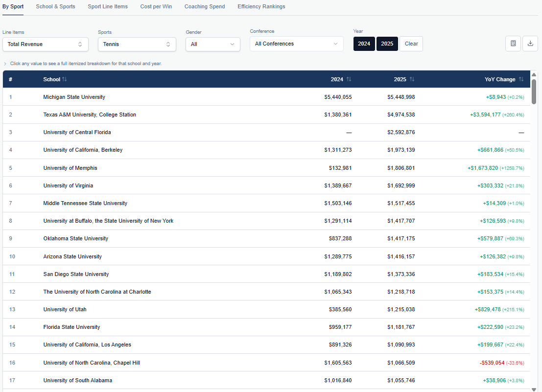Click Michigan State 2025 value $5,448,998
Viewport: 542px width, 392px height.
[x=401, y=97]
